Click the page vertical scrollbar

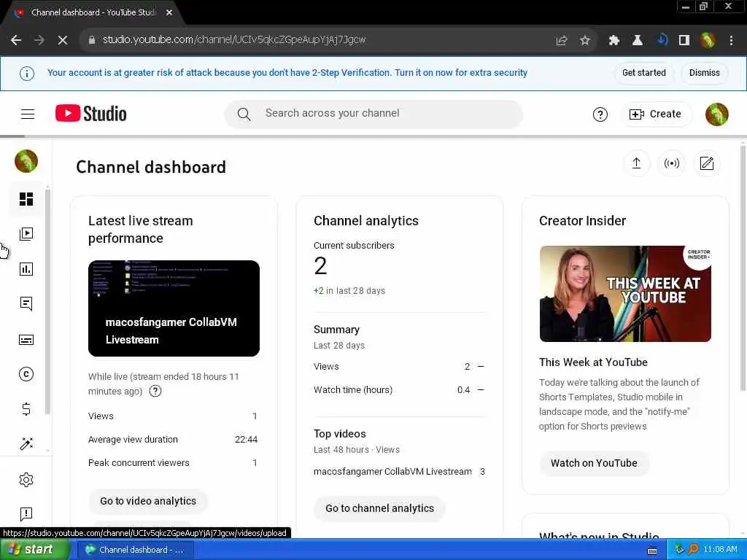[x=743, y=268]
